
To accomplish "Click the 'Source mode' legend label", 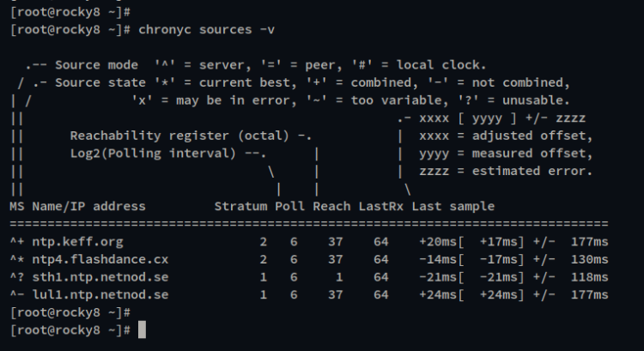I will click(96, 65).
